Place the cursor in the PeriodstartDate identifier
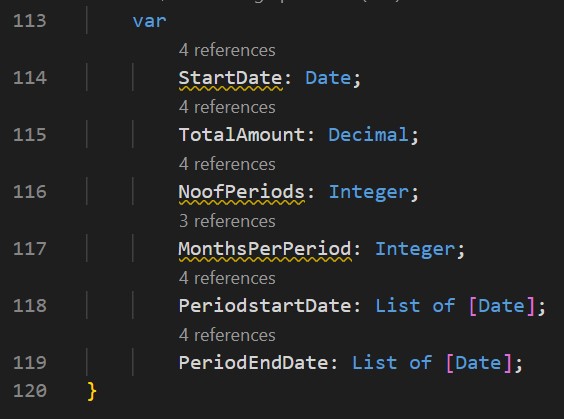The image size is (564, 419). pyautogui.click(x=265, y=306)
